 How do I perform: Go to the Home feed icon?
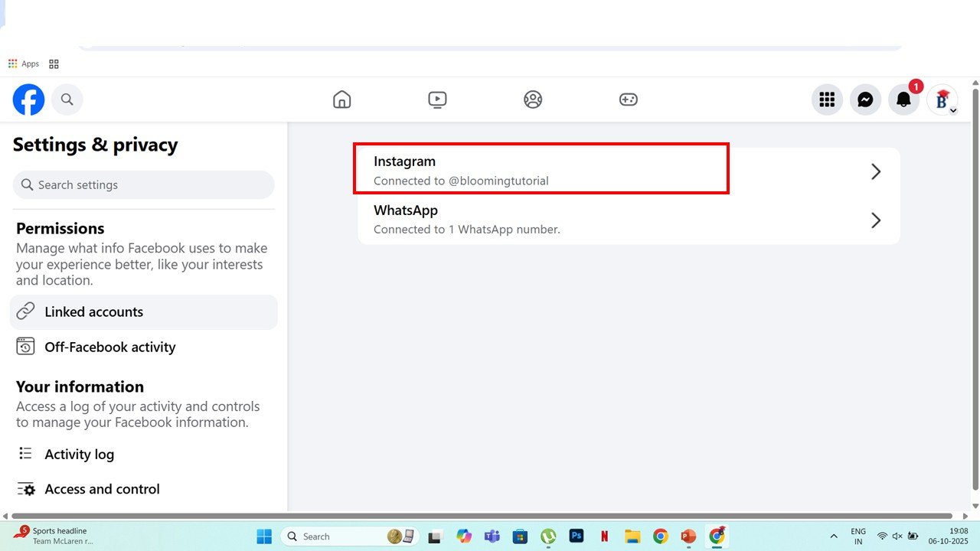point(341,99)
